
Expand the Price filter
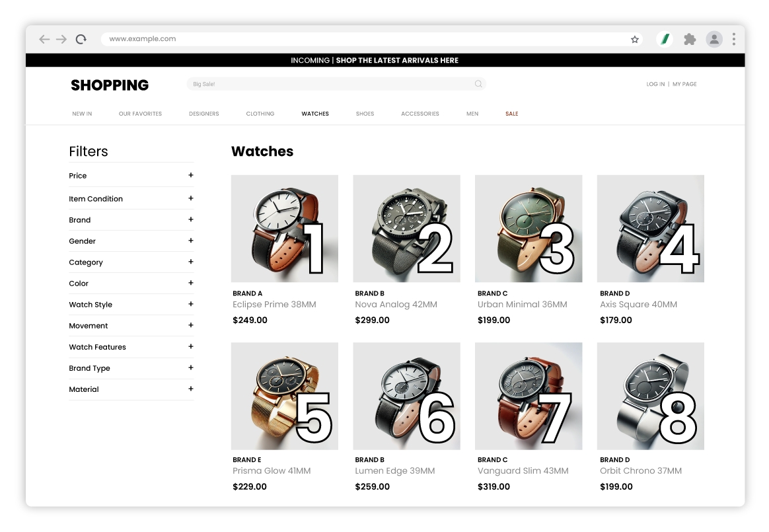click(190, 175)
